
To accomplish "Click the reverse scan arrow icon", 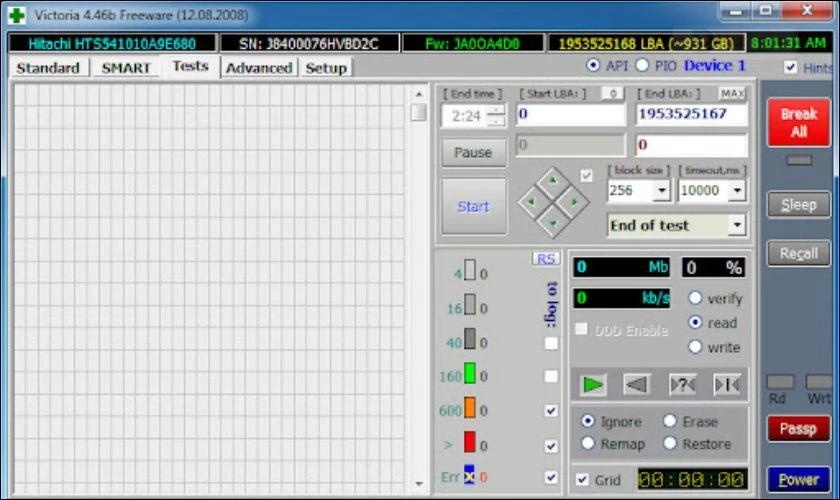I will [x=637, y=384].
